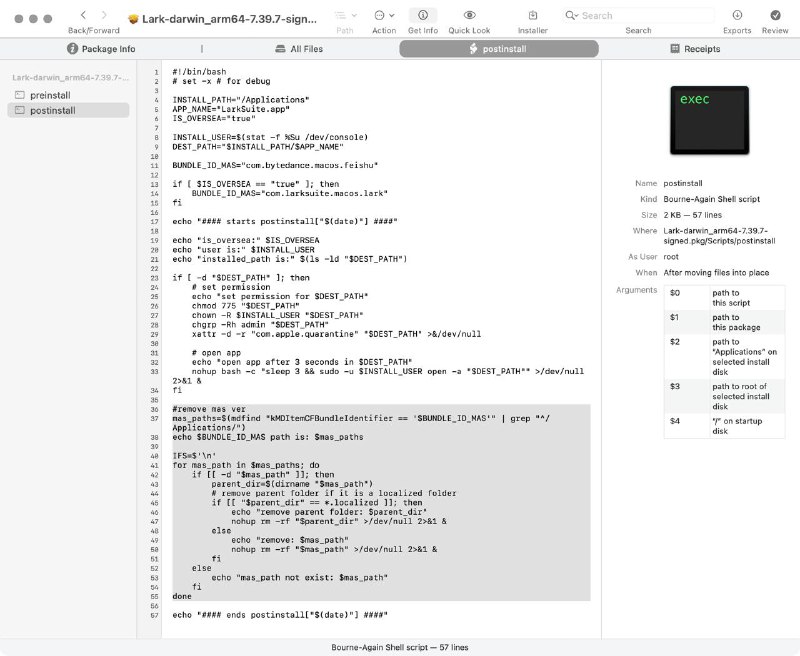Image resolution: width=800 pixels, height=656 pixels.
Task: Go back with the Back arrow
Action: pos(83,15)
